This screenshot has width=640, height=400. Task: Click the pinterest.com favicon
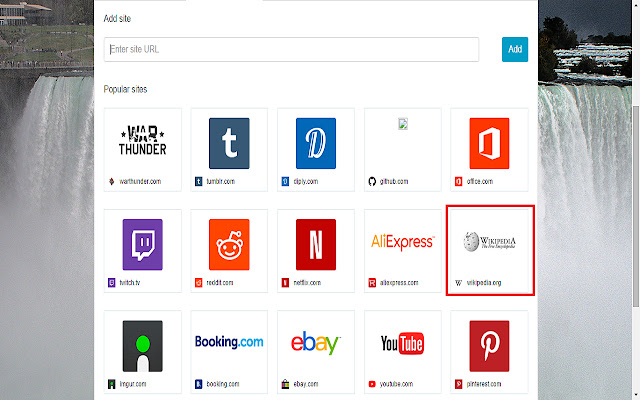pyautogui.click(x=458, y=384)
